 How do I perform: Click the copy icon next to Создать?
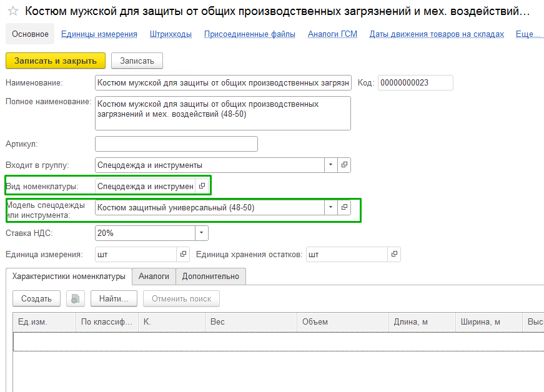point(76,298)
